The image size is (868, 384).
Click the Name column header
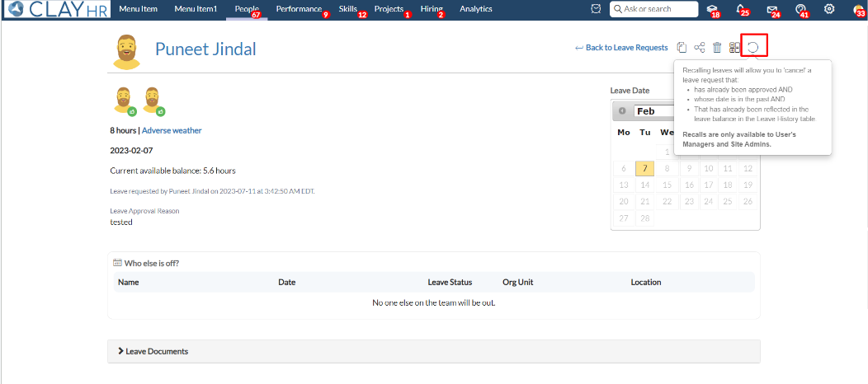(129, 283)
